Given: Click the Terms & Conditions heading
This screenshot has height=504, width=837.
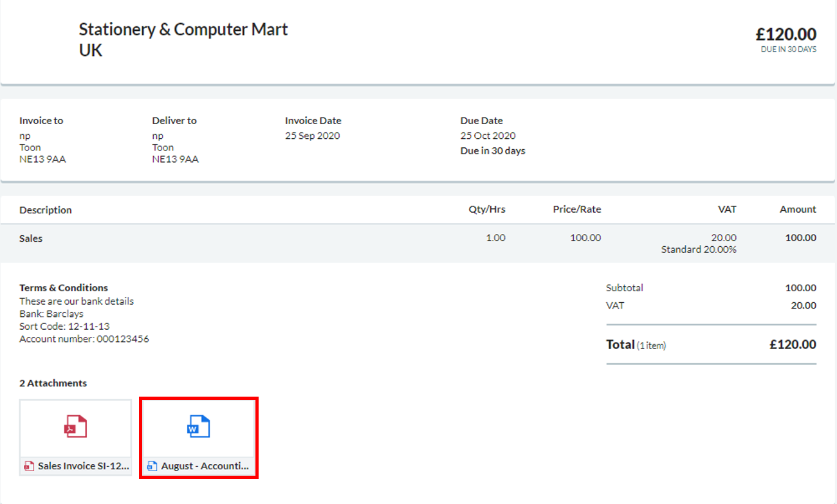Looking at the screenshot, I should (64, 288).
